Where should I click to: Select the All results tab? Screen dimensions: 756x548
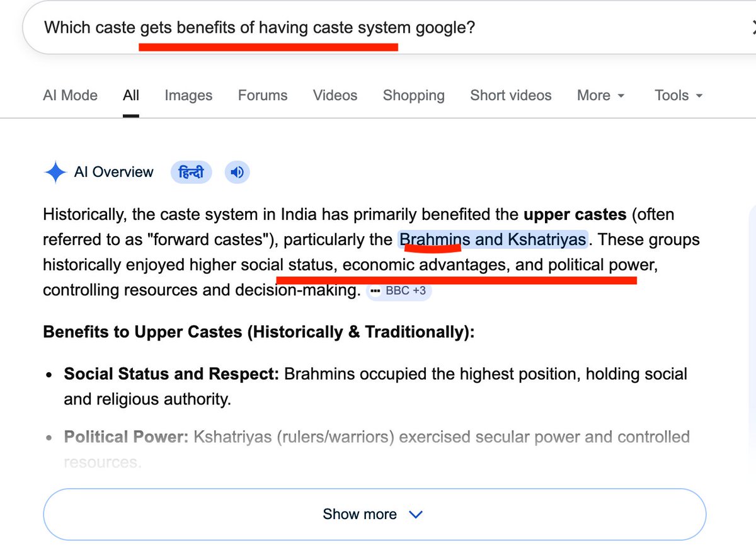pyautogui.click(x=130, y=95)
